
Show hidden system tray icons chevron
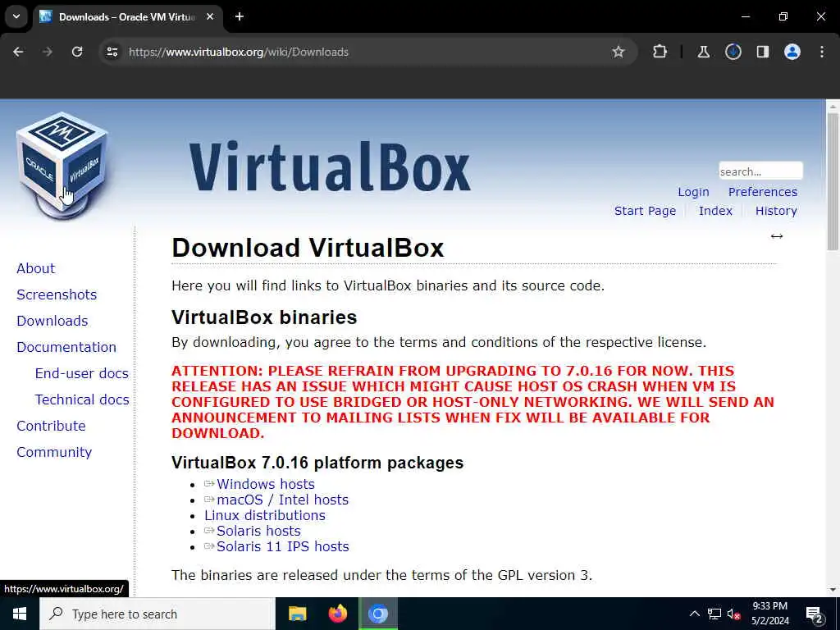click(694, 614)
